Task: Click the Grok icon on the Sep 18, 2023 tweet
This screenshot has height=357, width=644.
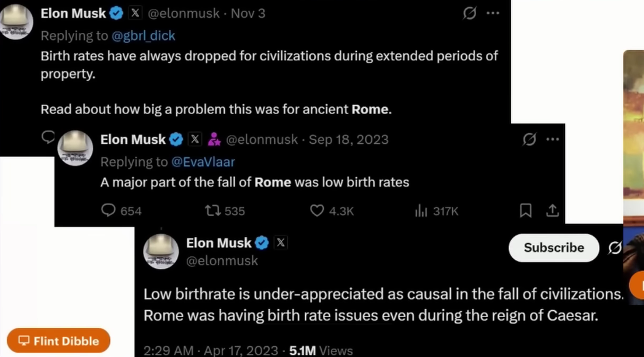Action: pyautogui.click(x=529, y=139)
